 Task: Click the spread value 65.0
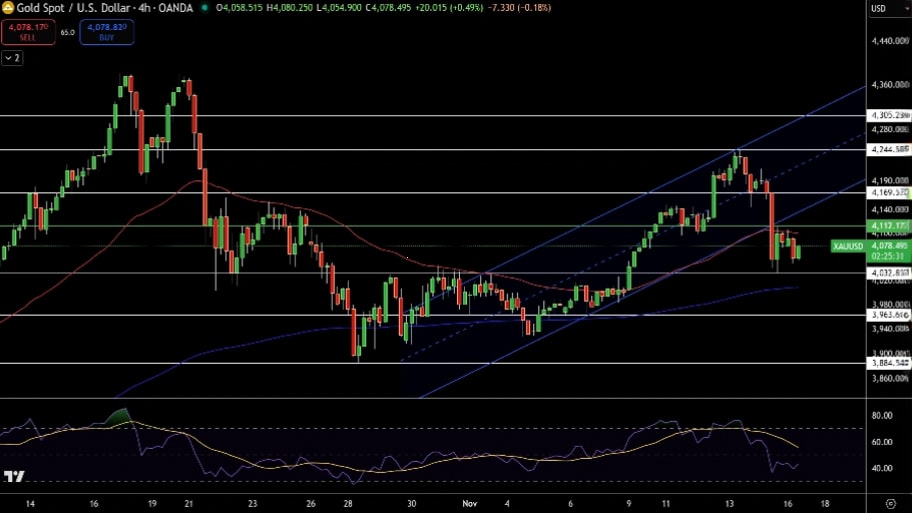click(x=67, y=32)
